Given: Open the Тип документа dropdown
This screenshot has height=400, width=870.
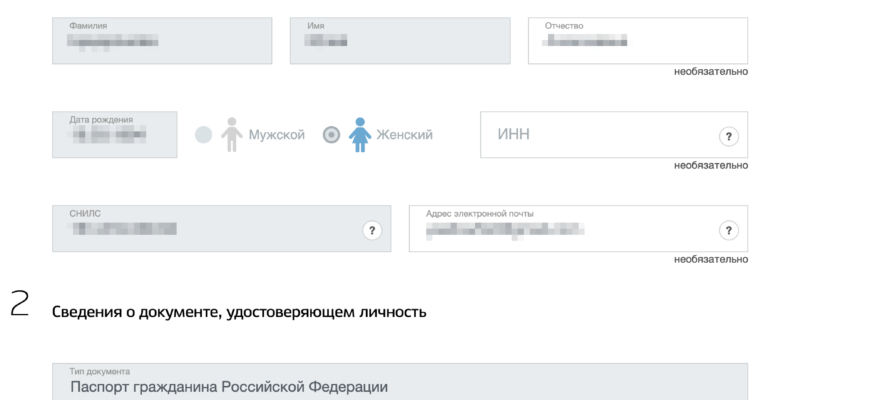Looking at the screenshot, I should coord(400,382).
